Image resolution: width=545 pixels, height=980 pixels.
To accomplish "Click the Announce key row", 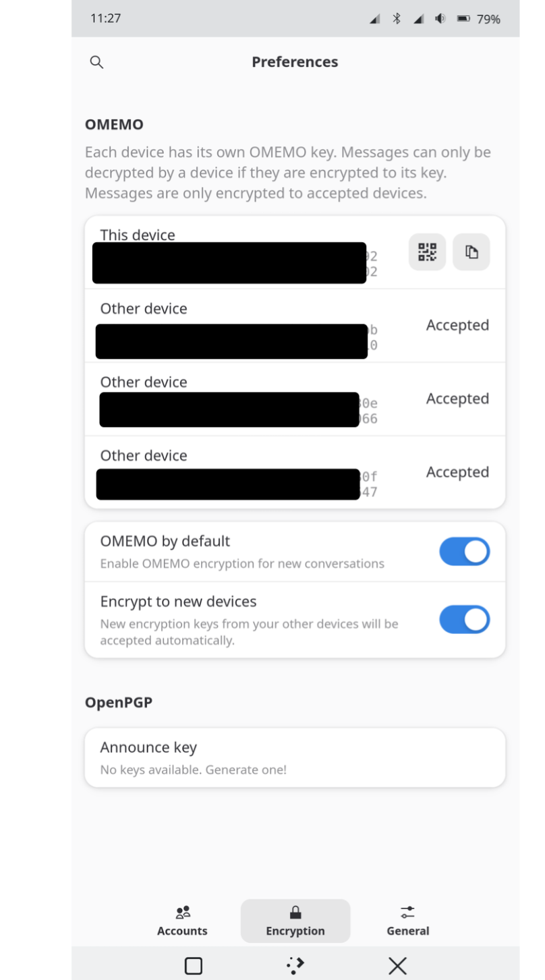I will (x=295, y=757).
